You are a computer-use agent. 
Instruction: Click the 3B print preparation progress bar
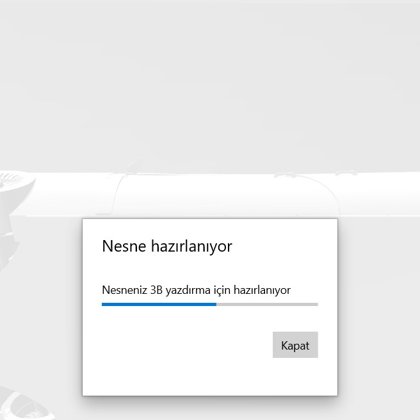pos(210,304)
